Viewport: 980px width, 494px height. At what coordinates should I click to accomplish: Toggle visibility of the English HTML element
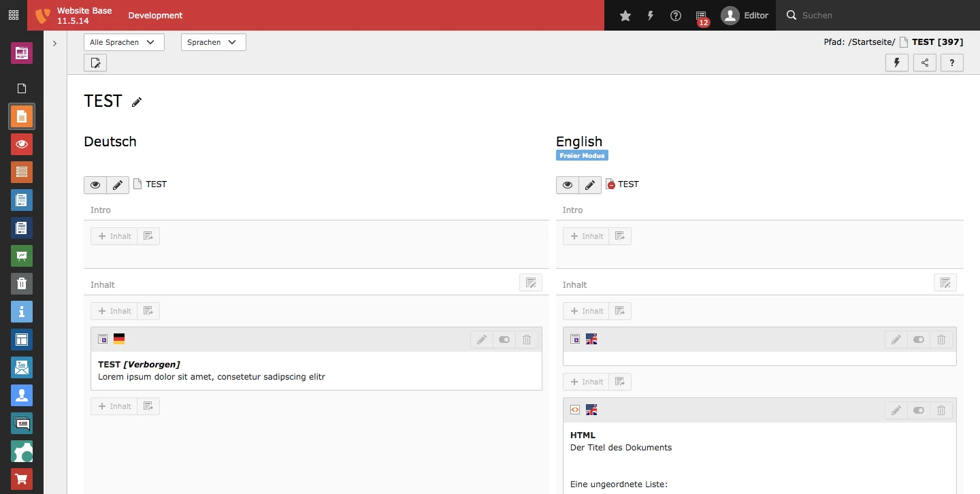point(919,410)
